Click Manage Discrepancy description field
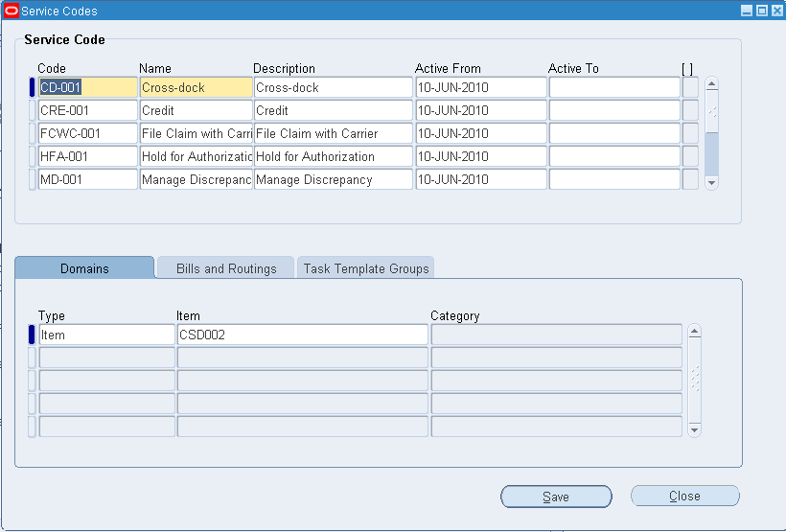 [x=334, y=179]
